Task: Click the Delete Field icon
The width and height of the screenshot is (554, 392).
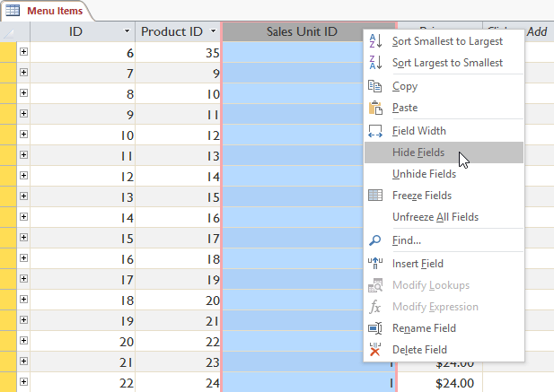Action: 376,350
